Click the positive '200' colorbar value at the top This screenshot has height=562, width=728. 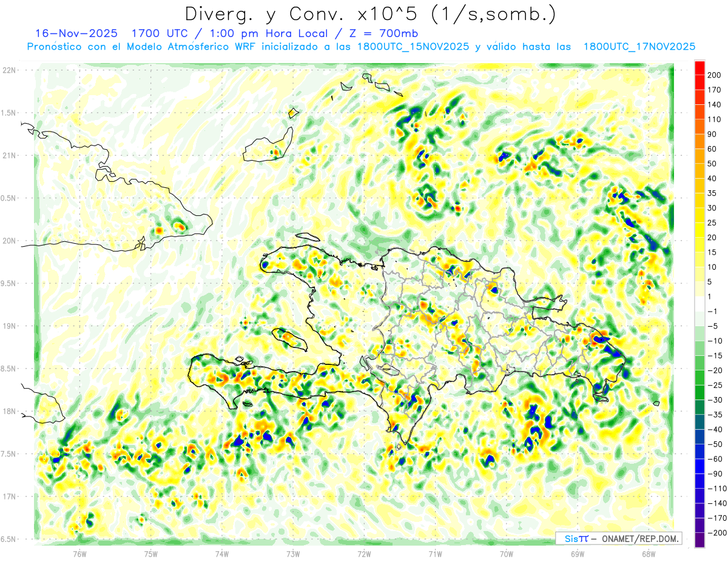(714, 75)
